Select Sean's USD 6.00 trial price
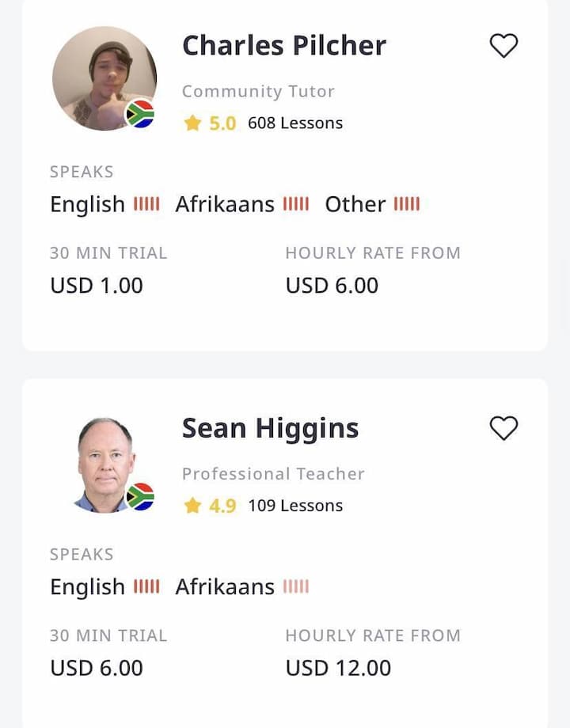The height and width of the screenshot is (728, 570). tap(97, 668)
